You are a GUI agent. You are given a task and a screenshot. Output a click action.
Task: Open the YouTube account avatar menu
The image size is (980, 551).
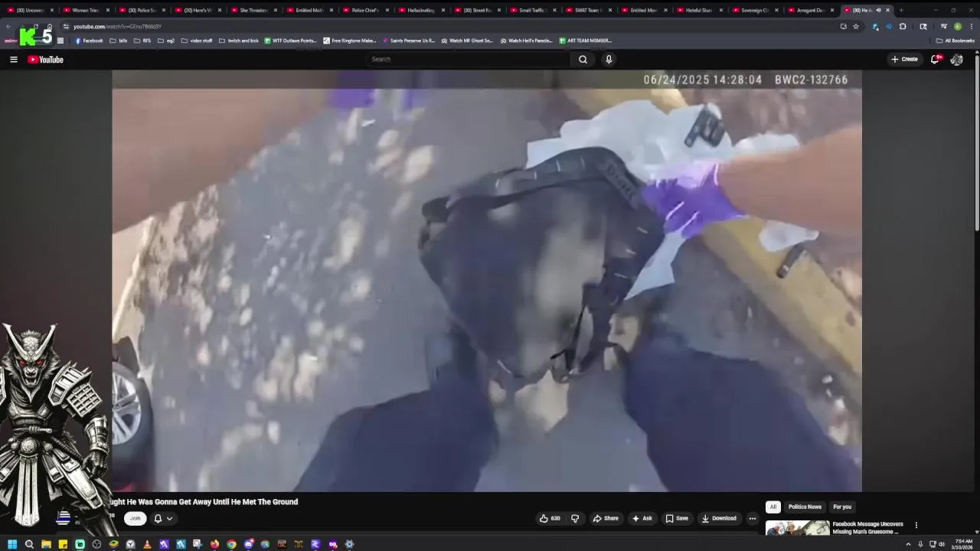click(956, 59)
